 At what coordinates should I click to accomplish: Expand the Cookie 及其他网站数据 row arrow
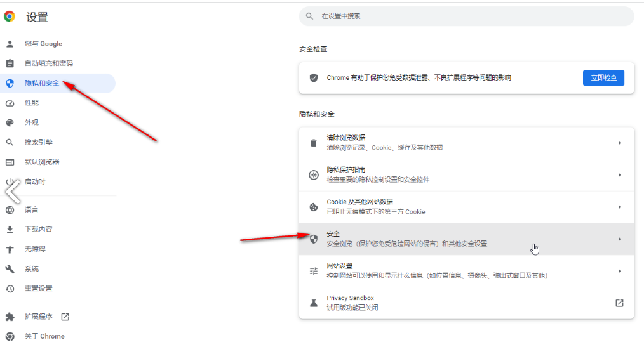click(619, 207)
